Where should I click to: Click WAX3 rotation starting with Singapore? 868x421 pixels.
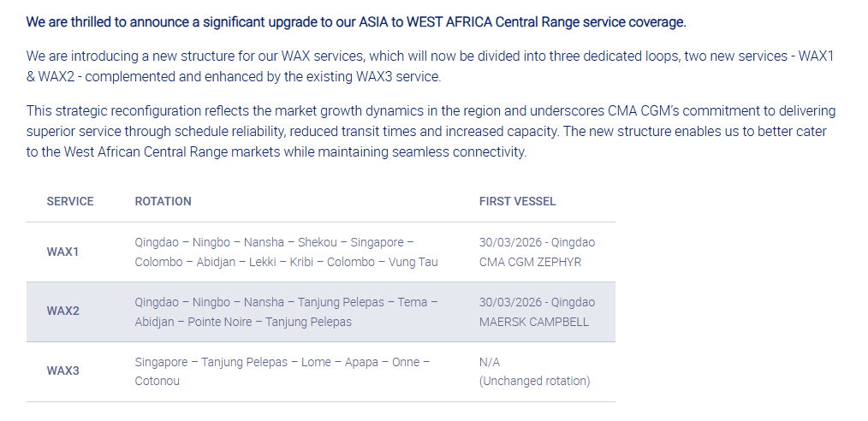[282, 362]
